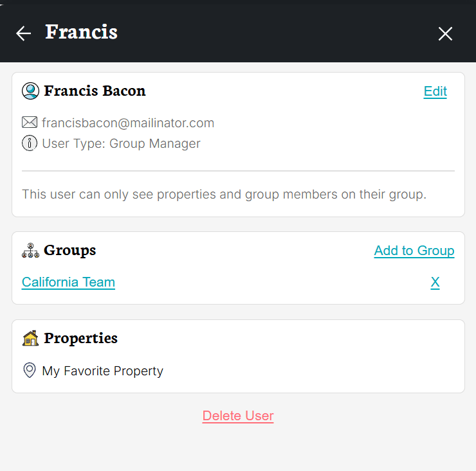Click the Properties section heading
Viewport: 476px width, 471px height.
tap(80, 338)
